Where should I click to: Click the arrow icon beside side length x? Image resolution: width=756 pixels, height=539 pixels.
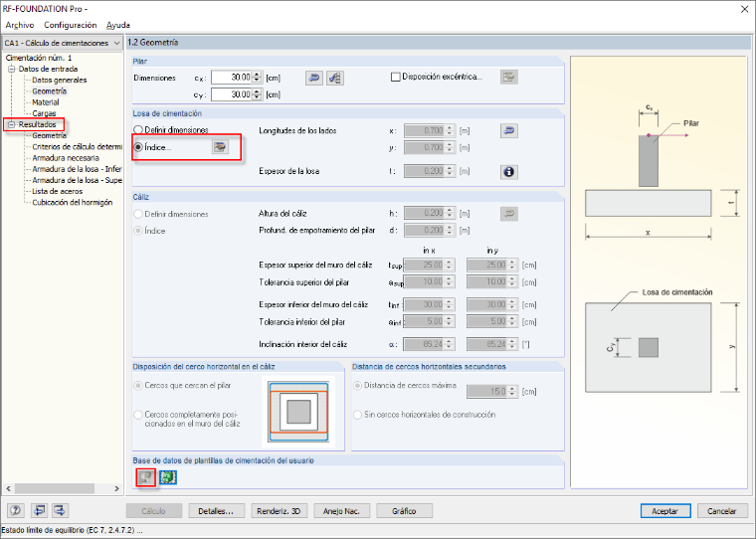tap(509, 130)
